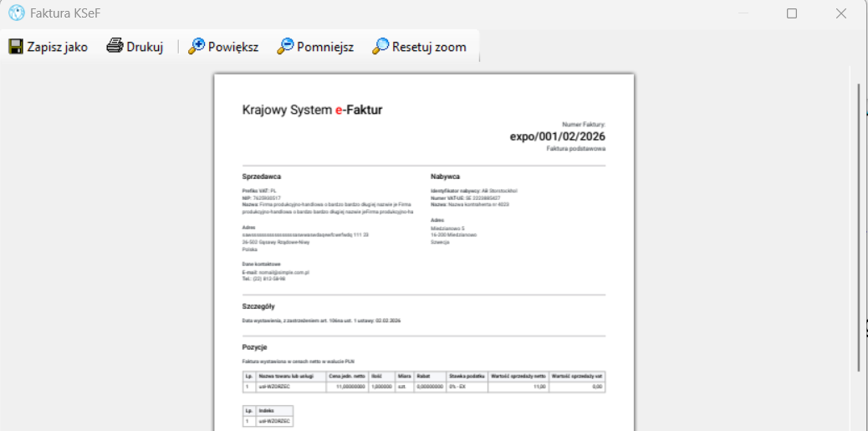The height and width of the screenshot is (431, 868).
Task: Maximize the Faktura KSeF window
Action: tap(792, 13)
